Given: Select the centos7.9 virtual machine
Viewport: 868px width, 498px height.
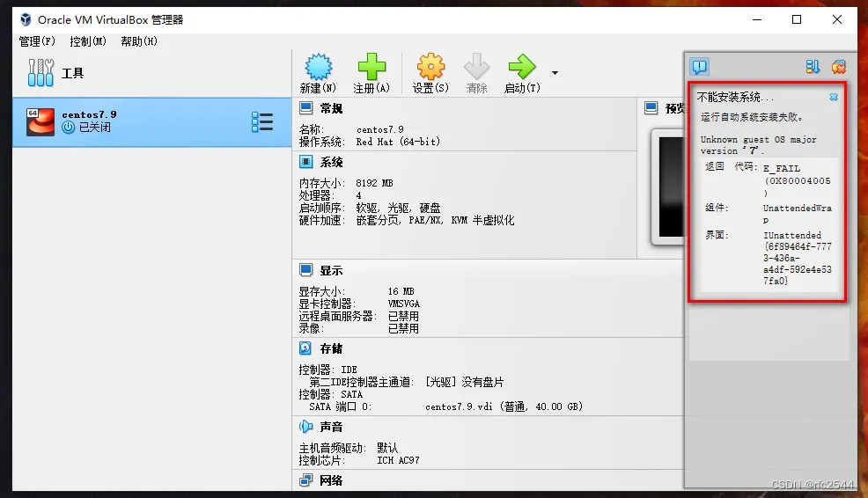Looking at the screenshot, I should click(x=151, y=121).
